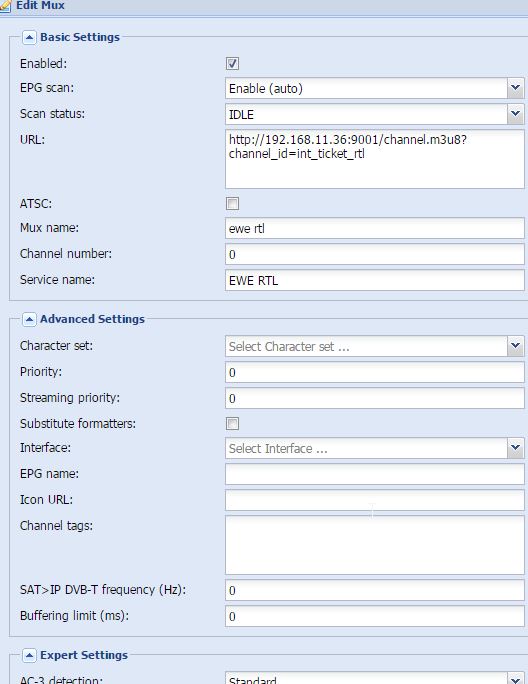Screen dimensions: 528x684
Task: Open the EPG scan dropdown arrow
Action: (x=515, y=88)
